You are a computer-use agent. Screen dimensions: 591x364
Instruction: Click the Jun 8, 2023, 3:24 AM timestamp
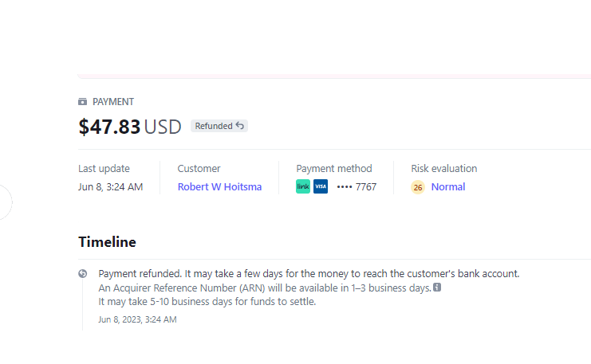[137, 319]
